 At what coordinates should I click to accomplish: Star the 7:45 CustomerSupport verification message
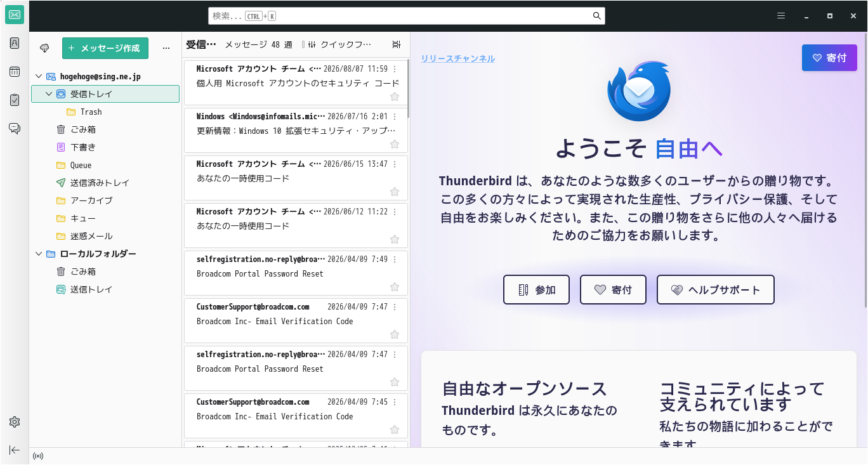395,429
